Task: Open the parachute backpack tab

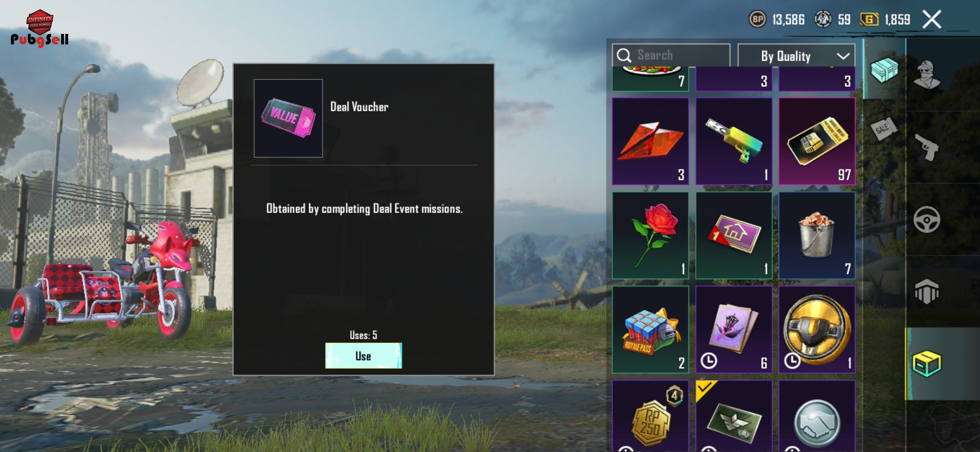Action: click(927, 291)
